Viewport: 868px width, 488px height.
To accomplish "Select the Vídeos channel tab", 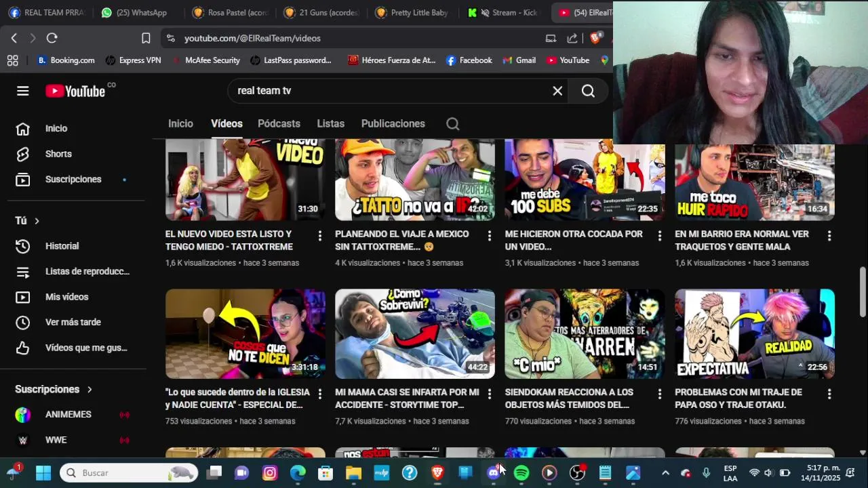I will point(226,124).
